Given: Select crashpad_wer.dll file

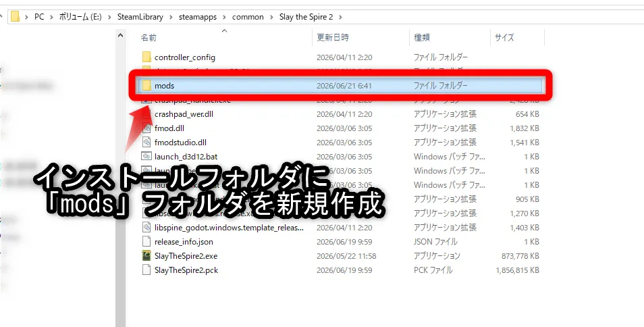Looking at the screenshot, I should click(184, 114).
